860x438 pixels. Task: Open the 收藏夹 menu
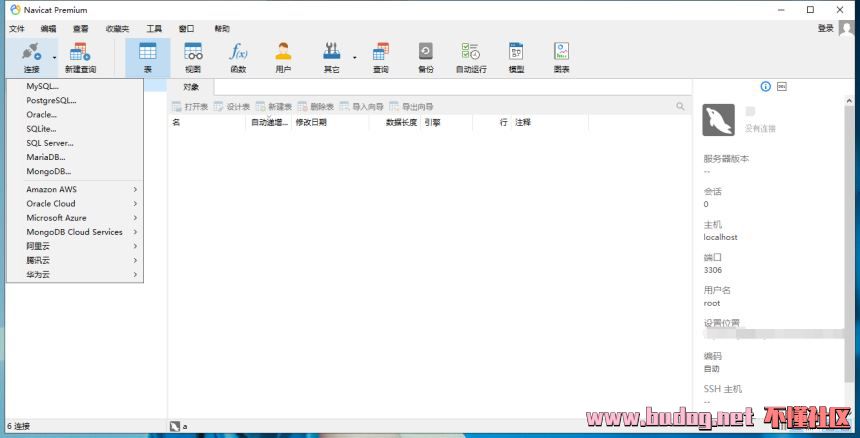pos(117,29)
